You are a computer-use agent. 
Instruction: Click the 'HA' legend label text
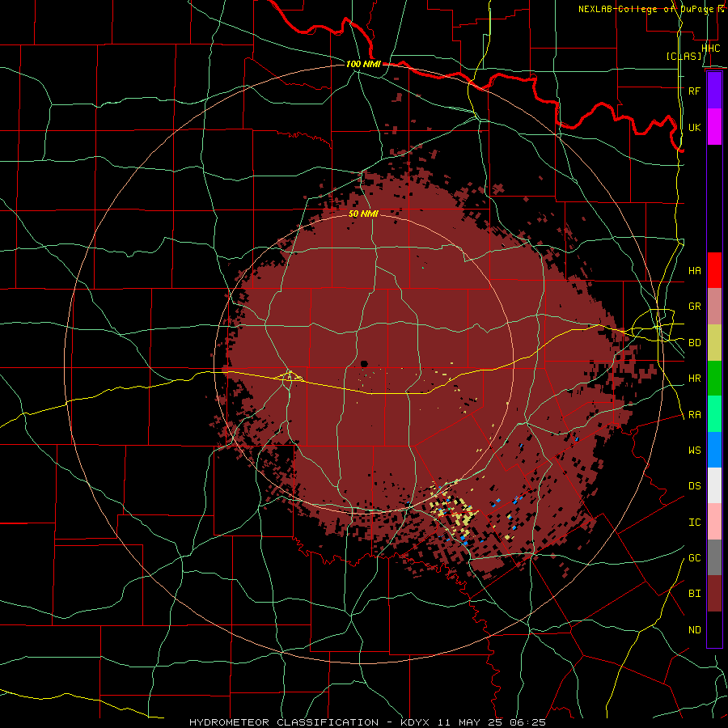(694, 271)
